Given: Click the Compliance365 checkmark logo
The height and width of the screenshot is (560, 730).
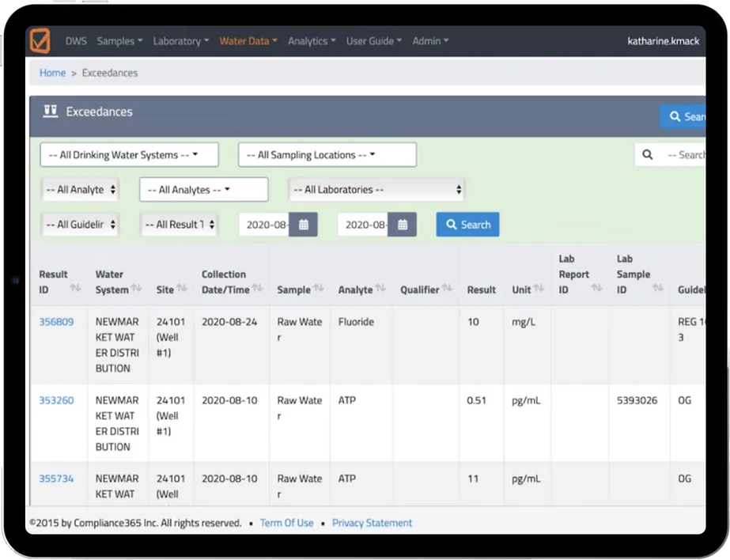Looking at the screenshot, I should tap(40, 40).
